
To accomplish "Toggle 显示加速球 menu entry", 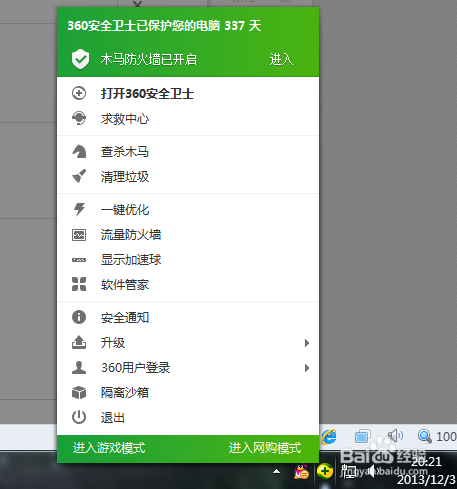I will tap(188, 260).
